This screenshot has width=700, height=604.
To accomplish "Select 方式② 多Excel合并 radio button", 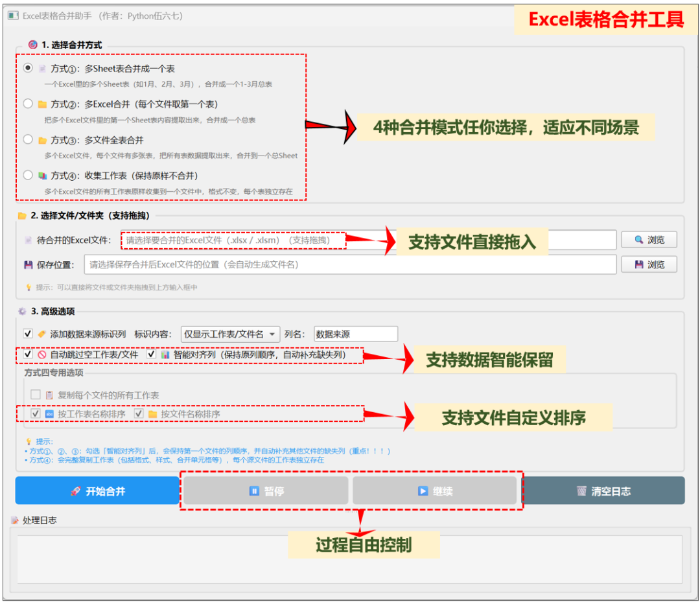I will [28, 104].
